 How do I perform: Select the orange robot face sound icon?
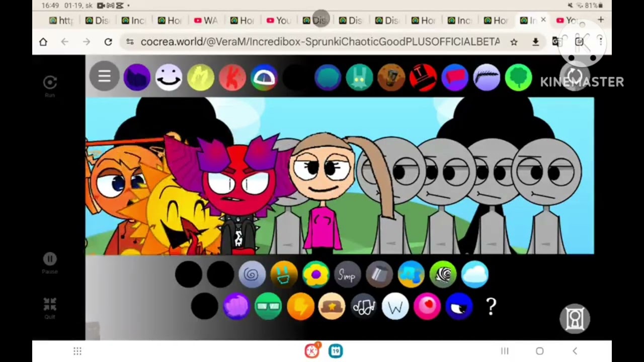(x=284, y=275)
